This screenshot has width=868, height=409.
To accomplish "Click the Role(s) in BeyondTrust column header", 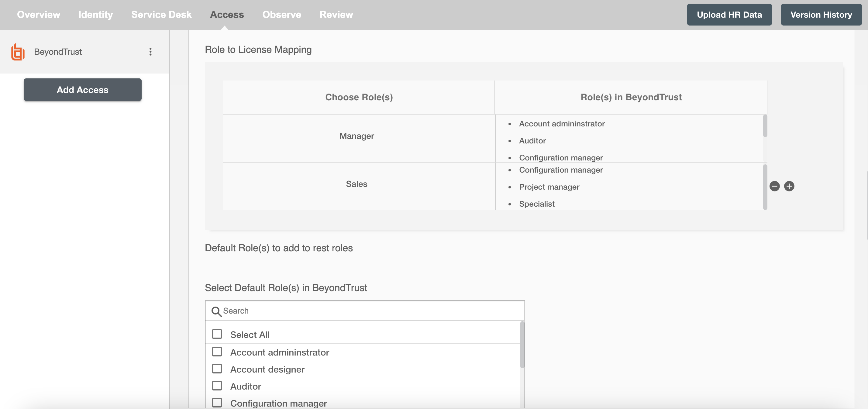I will click(631, 97).
